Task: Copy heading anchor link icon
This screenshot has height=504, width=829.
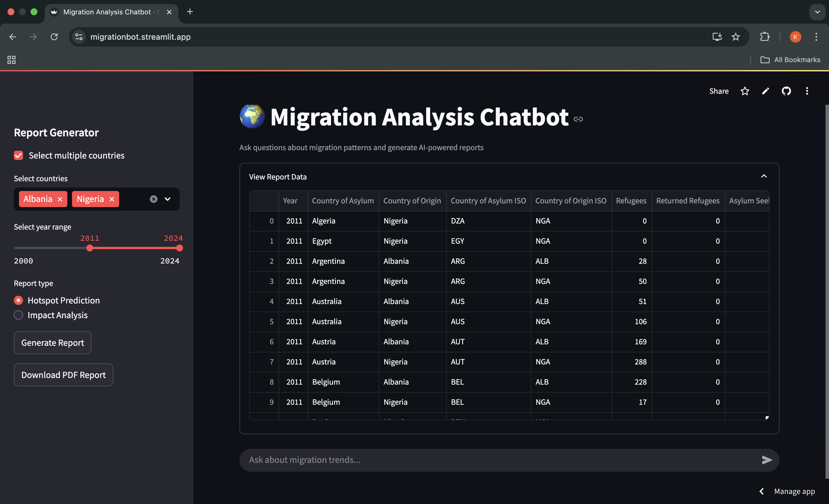Action: [578, 119]
